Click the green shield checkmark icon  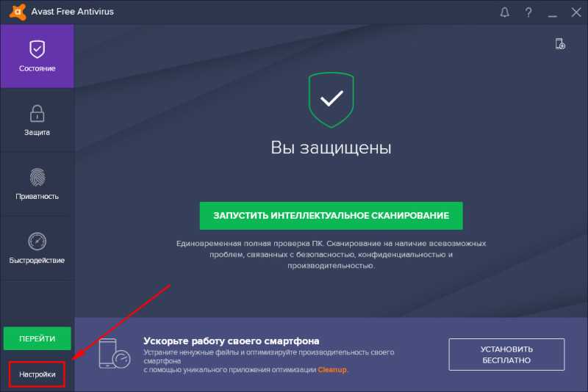(x=331, y=100)
